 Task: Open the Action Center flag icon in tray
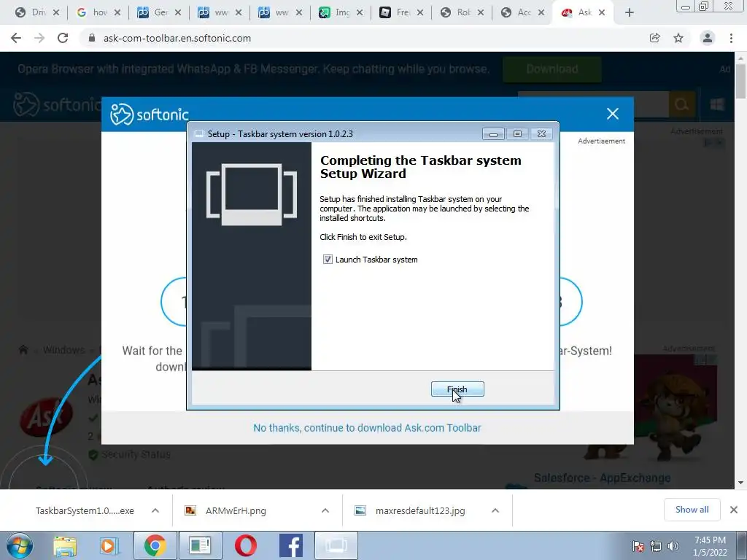(638, 546)
